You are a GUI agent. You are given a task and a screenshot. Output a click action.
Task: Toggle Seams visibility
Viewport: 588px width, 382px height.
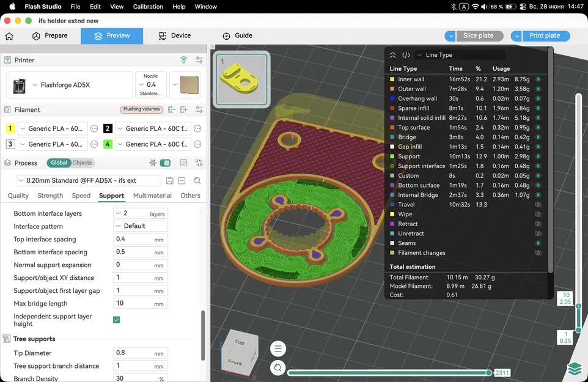click(538, 243)
